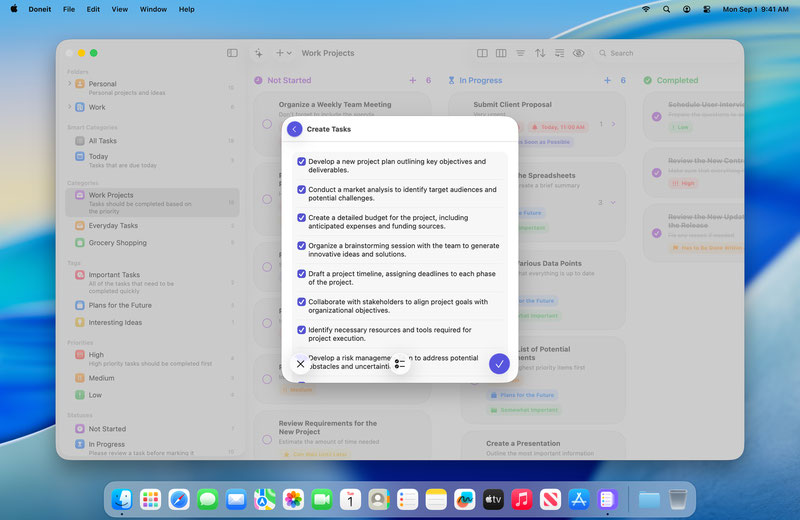Expand the Personal folder in sidebar
This screenshot has height=520, width=800.
tap(70, 84)
